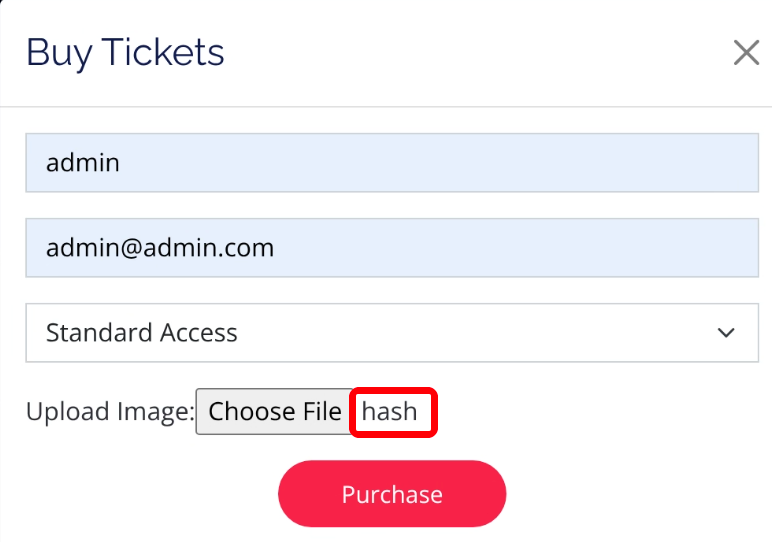Browse for an image with Choose File
Viewport: 772px width, 542px height.
[x=274, y=412]
